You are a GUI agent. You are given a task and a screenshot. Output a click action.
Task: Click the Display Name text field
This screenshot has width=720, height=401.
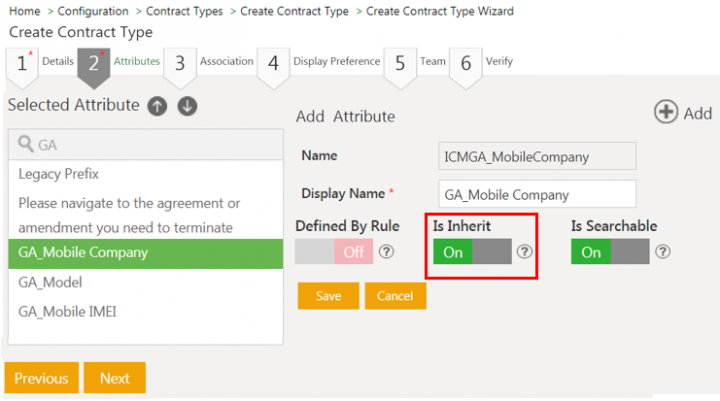coord(537,194)
